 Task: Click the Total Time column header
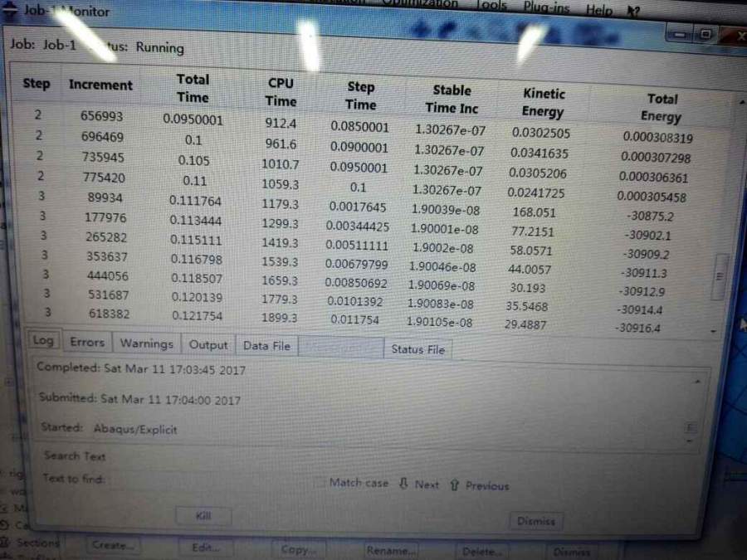193,88
